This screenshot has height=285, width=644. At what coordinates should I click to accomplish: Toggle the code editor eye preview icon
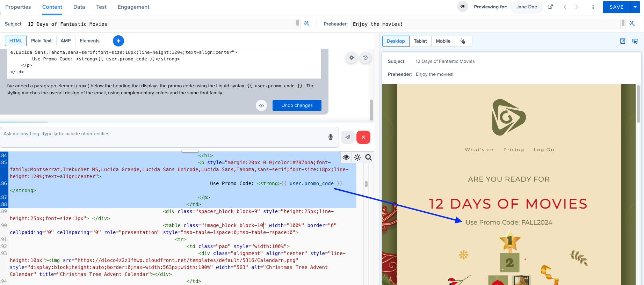[346, 158]
